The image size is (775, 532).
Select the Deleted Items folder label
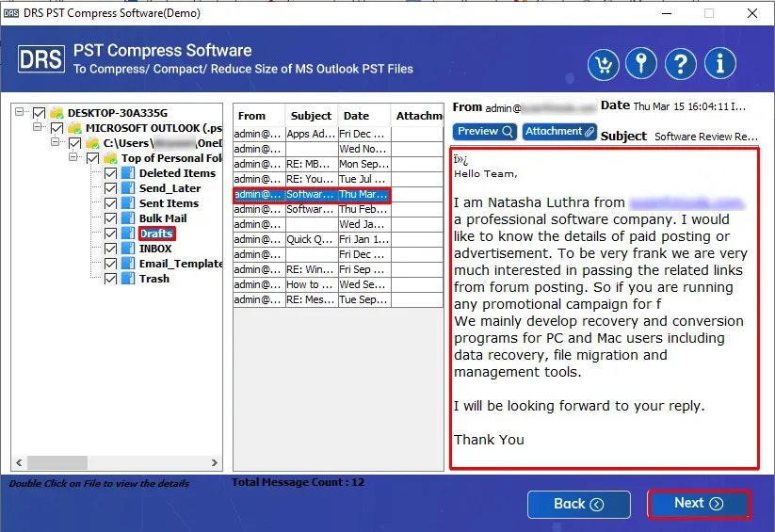point(177,173)
